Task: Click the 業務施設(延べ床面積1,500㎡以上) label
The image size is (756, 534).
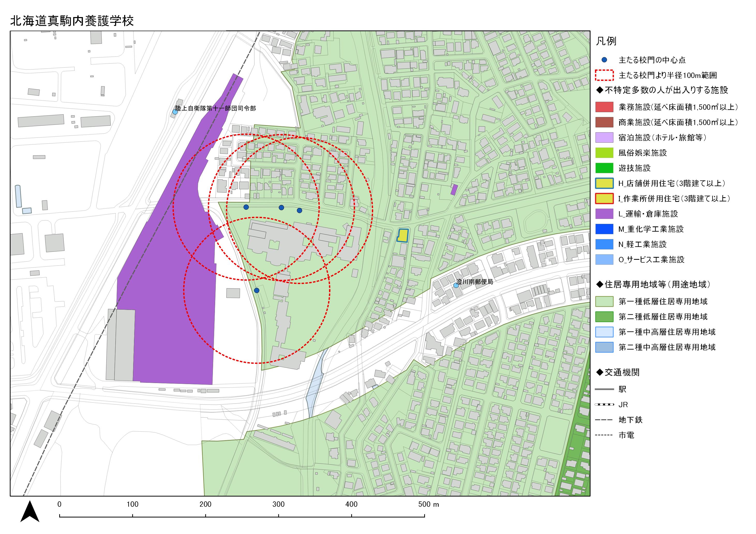Action: click(678, 107)
